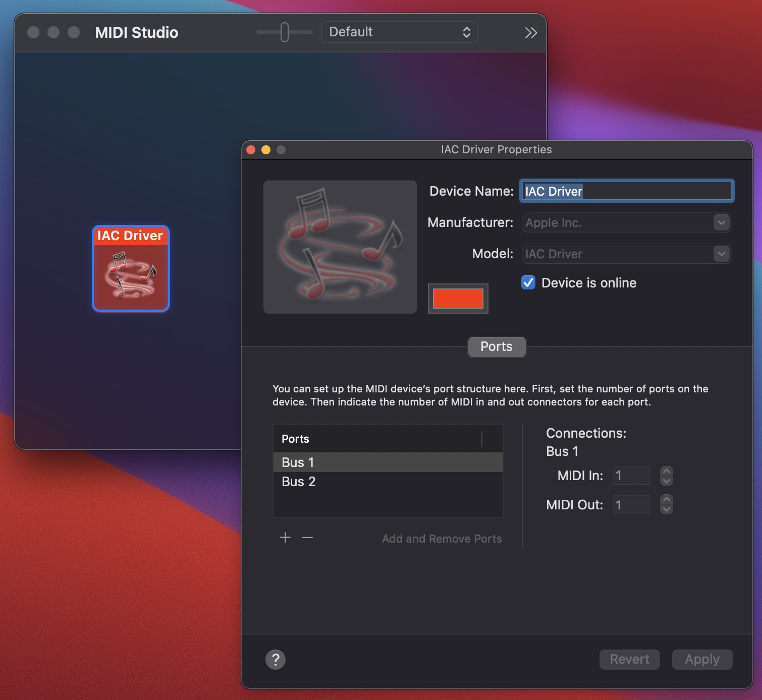The height and width of the screenshot is (700, 762).
Task: Expand the Model dropdown
Action: pyautogui.click(x=722, y=254)
